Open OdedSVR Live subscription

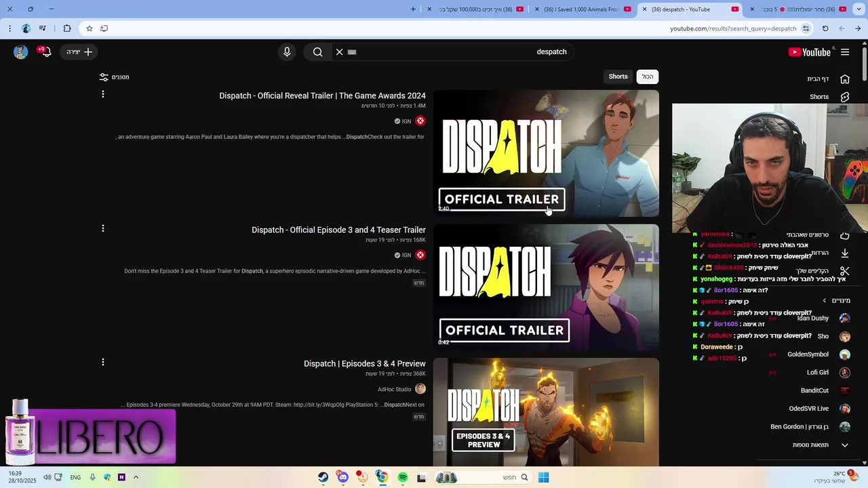pyautogui.click(x=819, y=409)
